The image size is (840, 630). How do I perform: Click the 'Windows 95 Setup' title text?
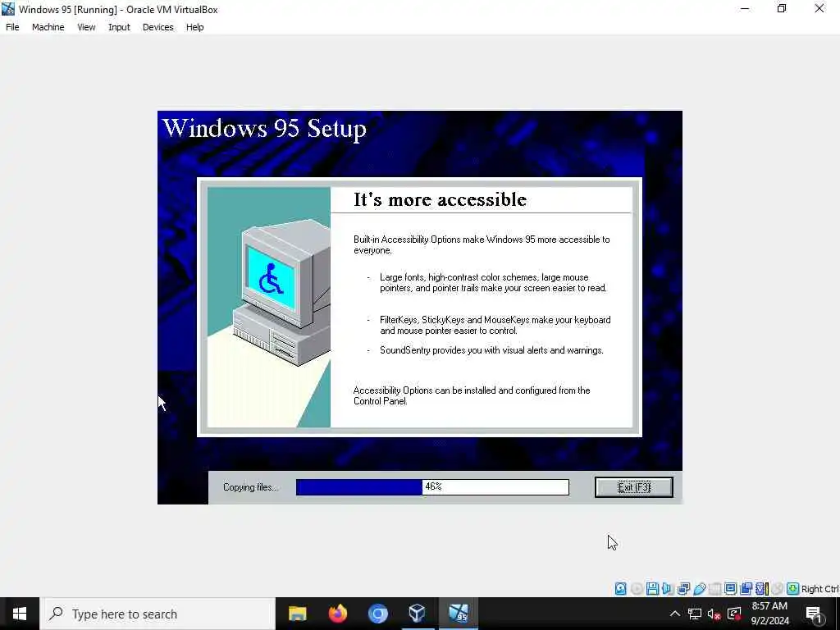click(x=264, y=129)
